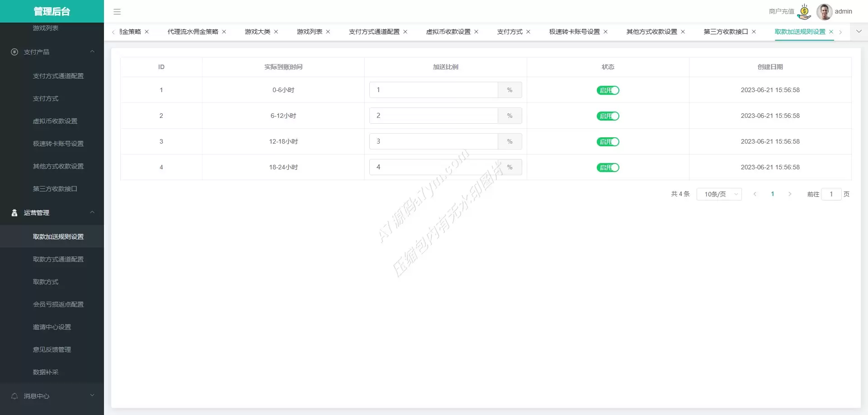Open the tab options dropdown arrow

tap(859, 32)
